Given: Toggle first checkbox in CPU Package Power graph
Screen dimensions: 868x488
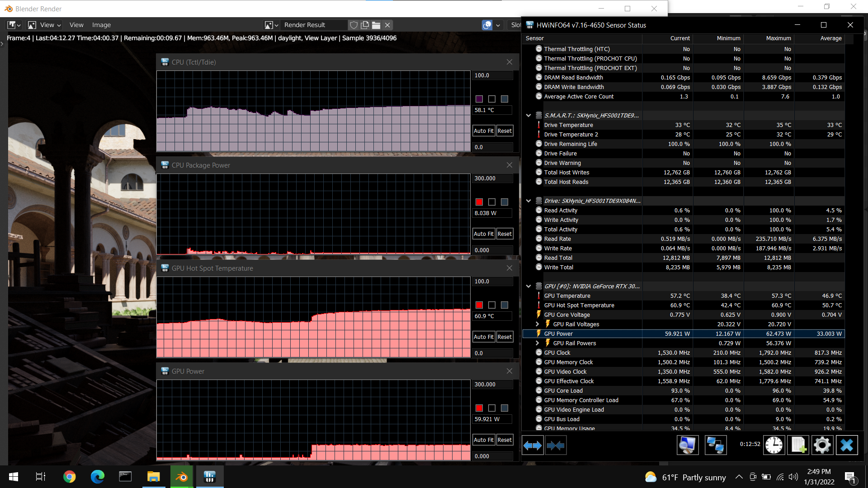Looking at the screenshot, I should 492,202.
